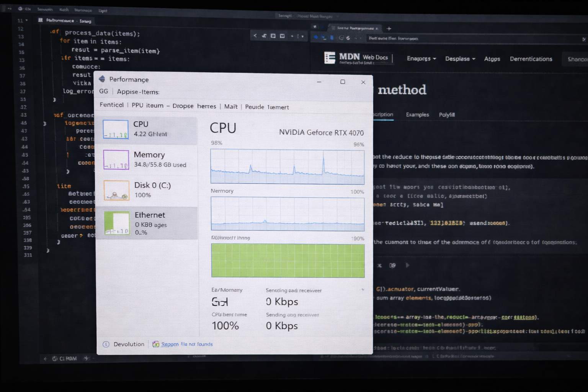Open the Nathi menu in editor
Screen dimensions: 588x392
(x=64, y=10)
